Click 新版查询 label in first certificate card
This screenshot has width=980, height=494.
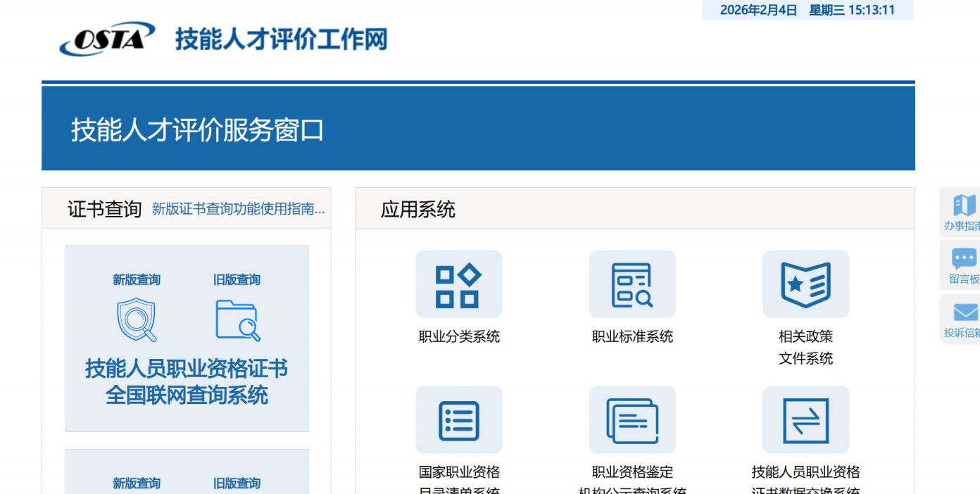click(x=137, y=280)
